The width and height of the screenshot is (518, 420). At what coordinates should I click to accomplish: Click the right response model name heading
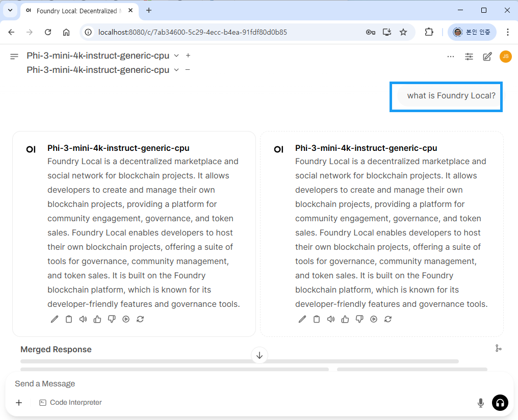click(x=366, y=148)
